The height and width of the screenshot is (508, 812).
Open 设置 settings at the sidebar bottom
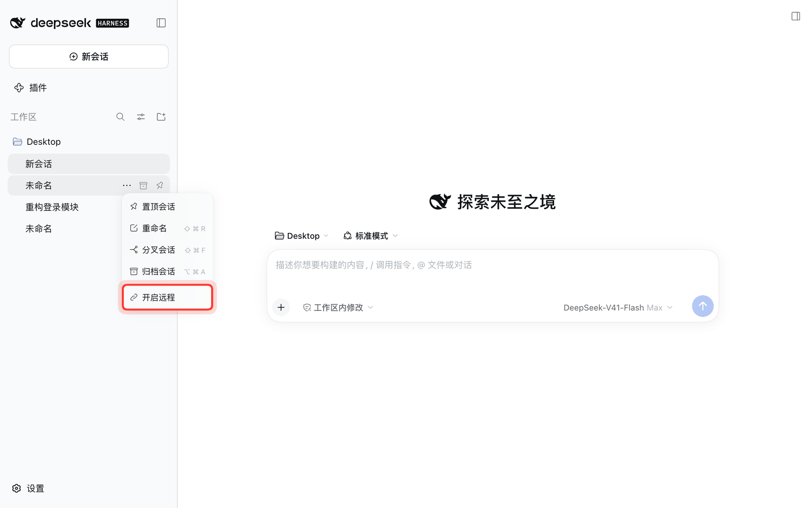[28, 488]
